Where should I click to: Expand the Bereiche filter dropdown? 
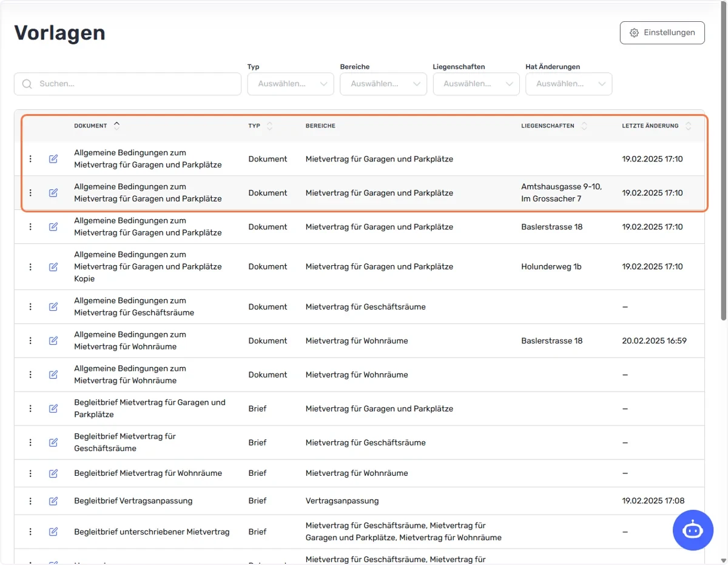(383, 84)
